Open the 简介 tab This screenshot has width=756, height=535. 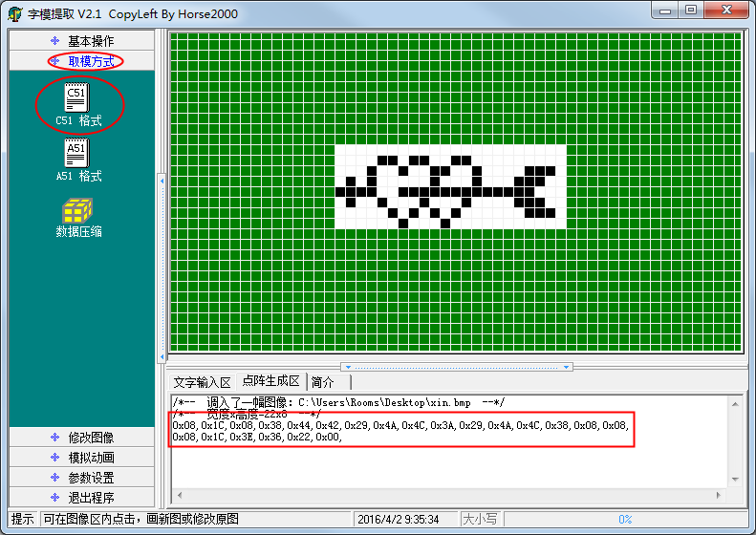click(x=323, y=382)
